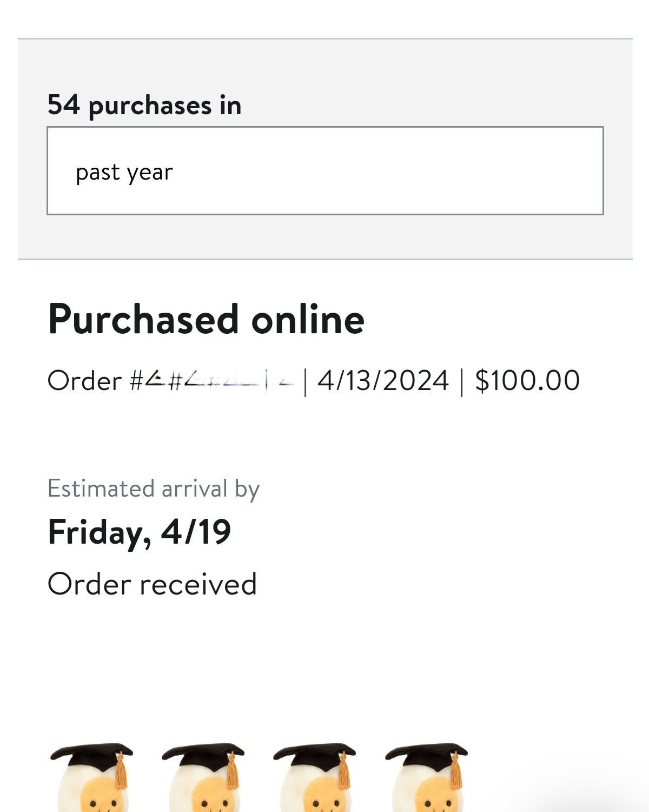View the fourth graduation egg plush thumbnail
Viewport: 649px width, 812px height.
426,777
